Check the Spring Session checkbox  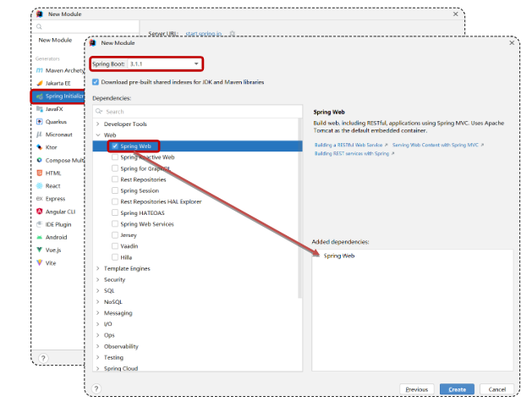click(115, 190)
